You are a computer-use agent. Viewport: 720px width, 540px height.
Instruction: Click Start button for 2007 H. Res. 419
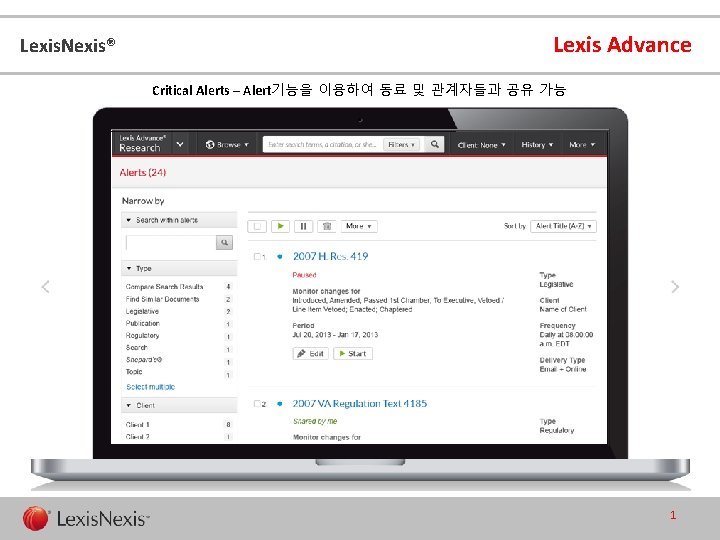pyautogui.click(x=353, y=354)
